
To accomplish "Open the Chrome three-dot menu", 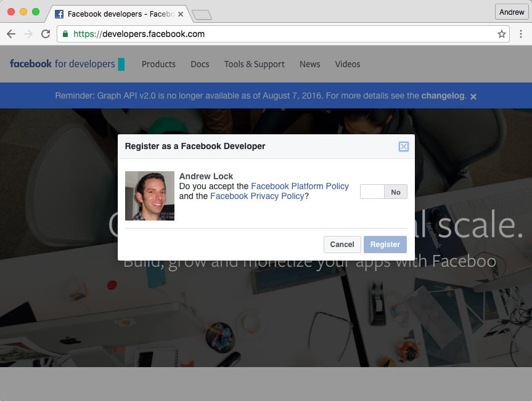I will pyautogui.click(x=521, y=34).
